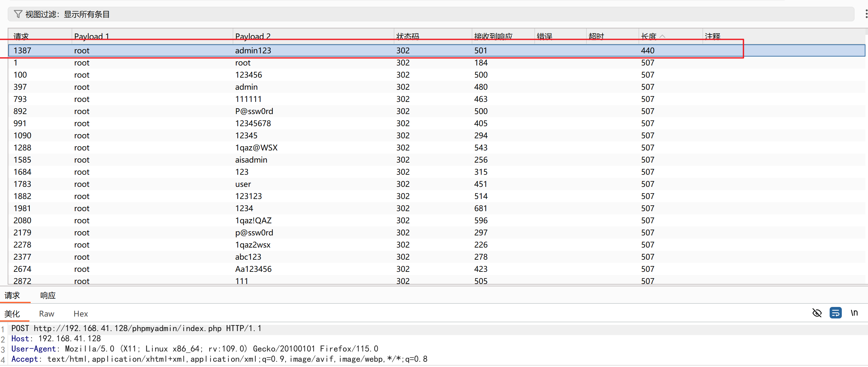Viewport: 868px width, 367px height.
Task: Sort by 接收到响应 column header
Action: coord(493,36)
